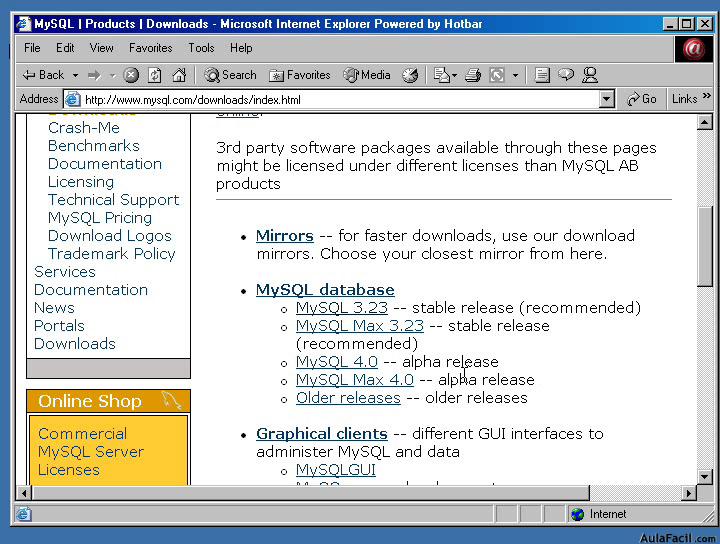Open the Favorites toolbar button
Viewport: 720px width, 544px height.
[x=299, y=75]
